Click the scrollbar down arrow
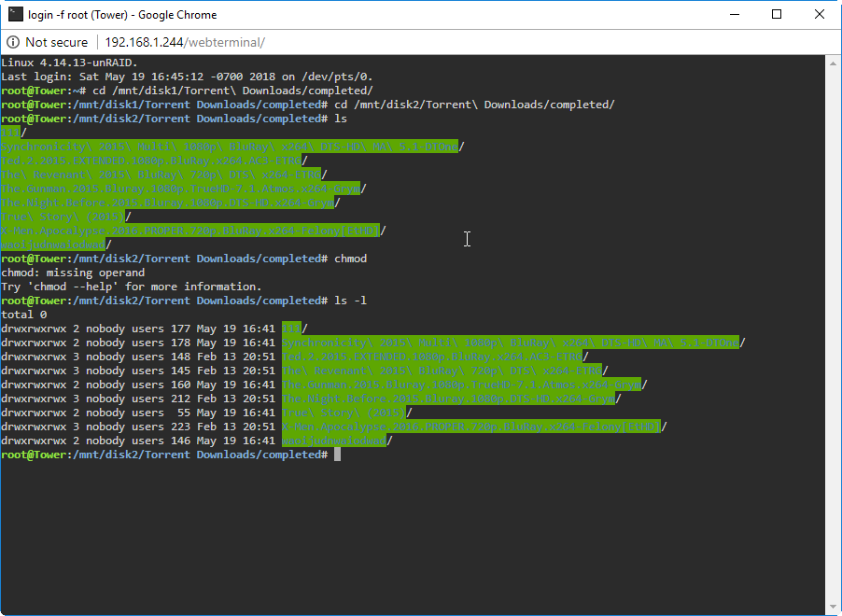This screenshot has width=842, height=616. (833, 608)
